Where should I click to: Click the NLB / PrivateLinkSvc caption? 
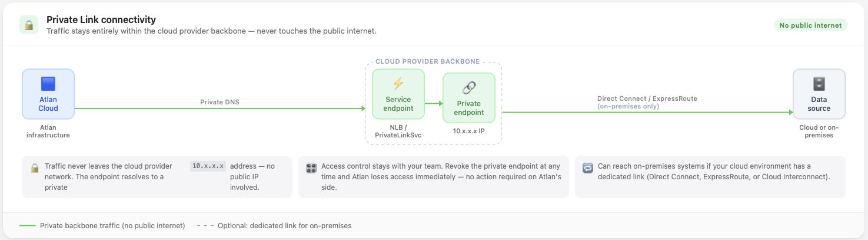pyautogui.click(x=398, y=131)
